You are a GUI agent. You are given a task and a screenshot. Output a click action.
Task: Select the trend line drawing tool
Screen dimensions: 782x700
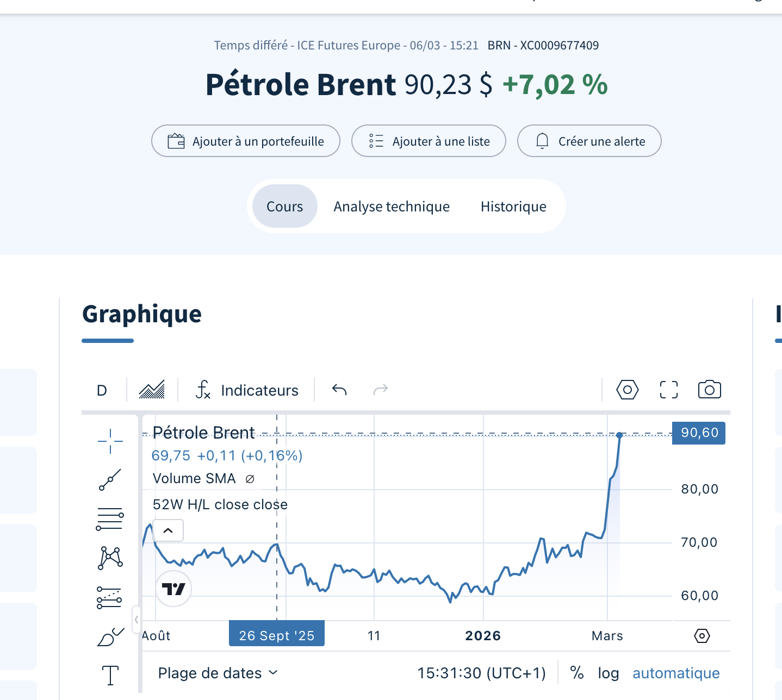(110, 480)
